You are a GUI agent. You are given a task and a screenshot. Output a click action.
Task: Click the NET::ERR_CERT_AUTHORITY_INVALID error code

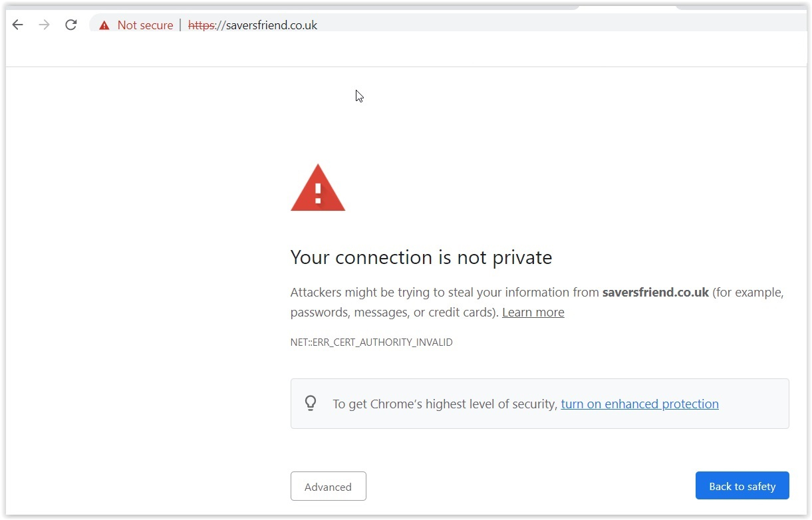tap(372, 342)
